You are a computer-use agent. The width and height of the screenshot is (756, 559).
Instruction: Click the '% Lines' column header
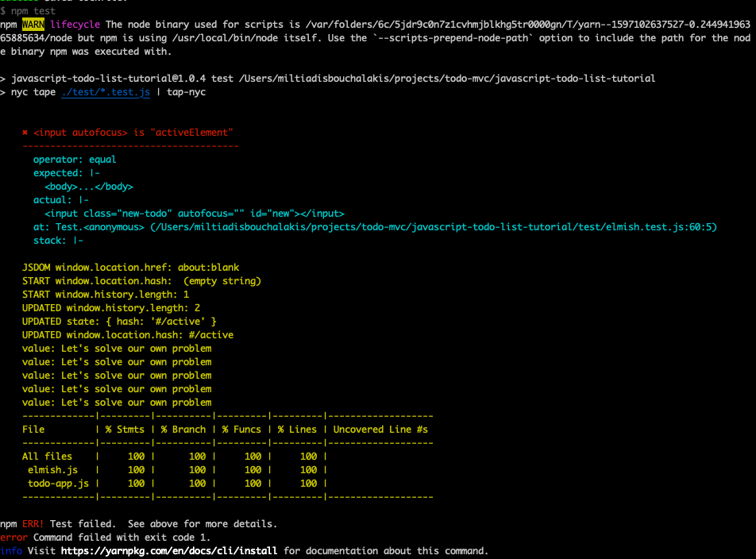click(x=297, y=430)
